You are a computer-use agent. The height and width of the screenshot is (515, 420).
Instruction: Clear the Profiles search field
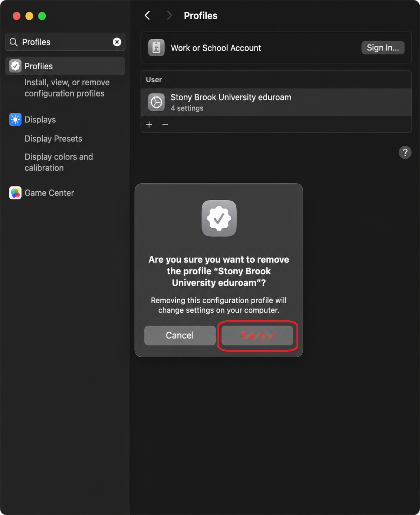coord(117,42)
